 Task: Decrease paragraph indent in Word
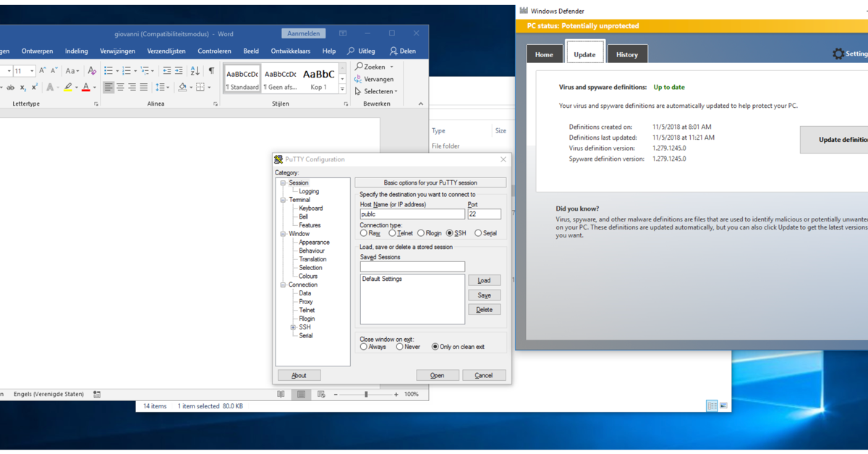click(x=166, y=71)
